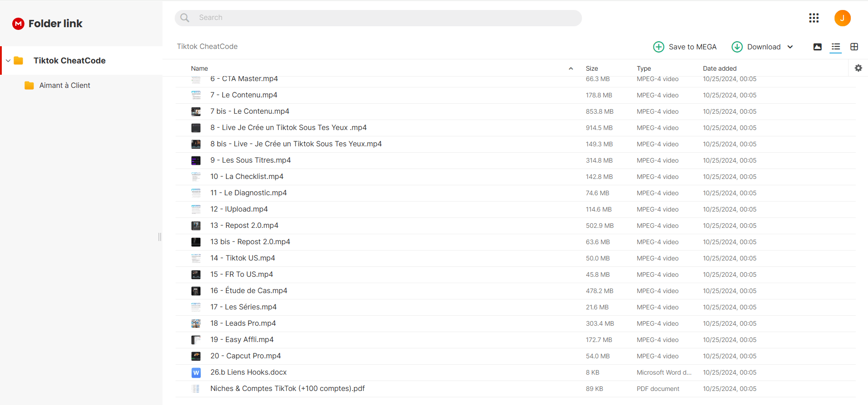Open the Download options dropdown arrow
The height and width of the screenshot is (405, 868).
pyautogui.click(x=790, y=47)
